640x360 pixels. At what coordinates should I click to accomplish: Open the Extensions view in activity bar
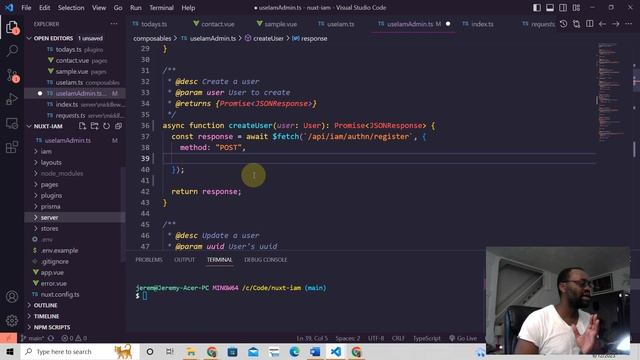pyautogui.click(x=12, y=147)
